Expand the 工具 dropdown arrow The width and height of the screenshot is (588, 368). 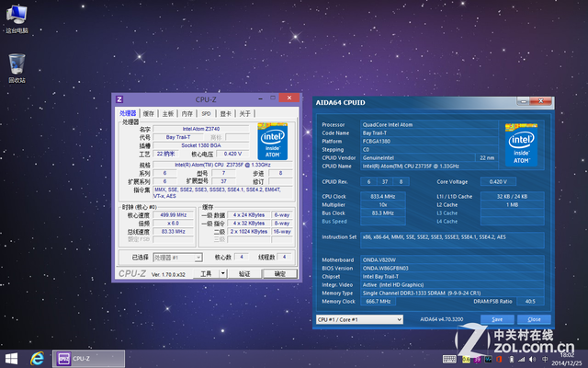click(x=223, y=274)
